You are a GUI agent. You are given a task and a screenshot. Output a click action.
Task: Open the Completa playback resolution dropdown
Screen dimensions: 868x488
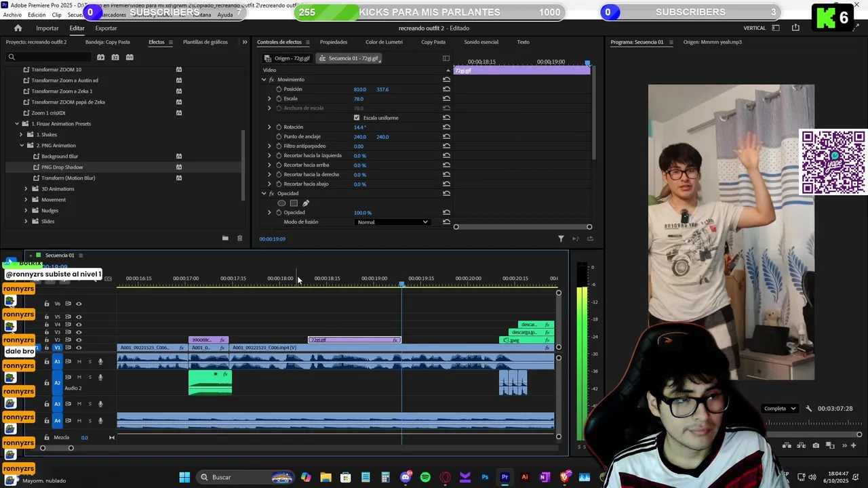tap(779, 409)
